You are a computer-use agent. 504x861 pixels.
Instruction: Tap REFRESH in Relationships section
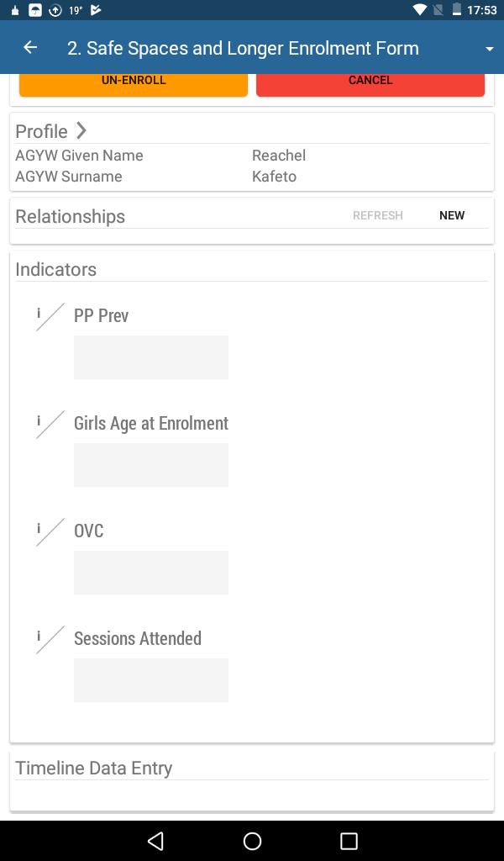pos(377,216)
